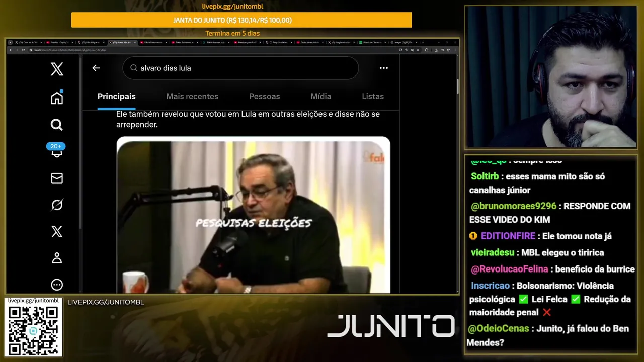This screenshot has height=362, width=644.
Task: Click chat username vieiradesu
Action: [493, 252]
